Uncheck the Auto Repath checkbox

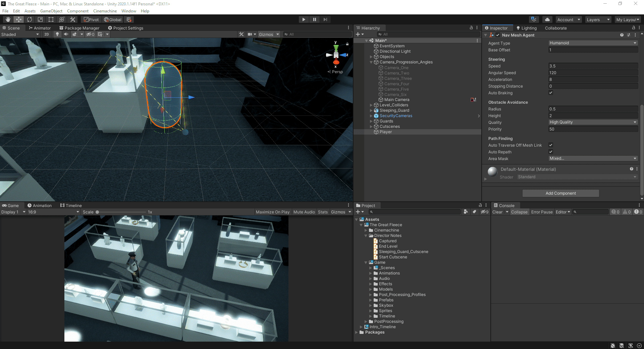coord(551,152)
